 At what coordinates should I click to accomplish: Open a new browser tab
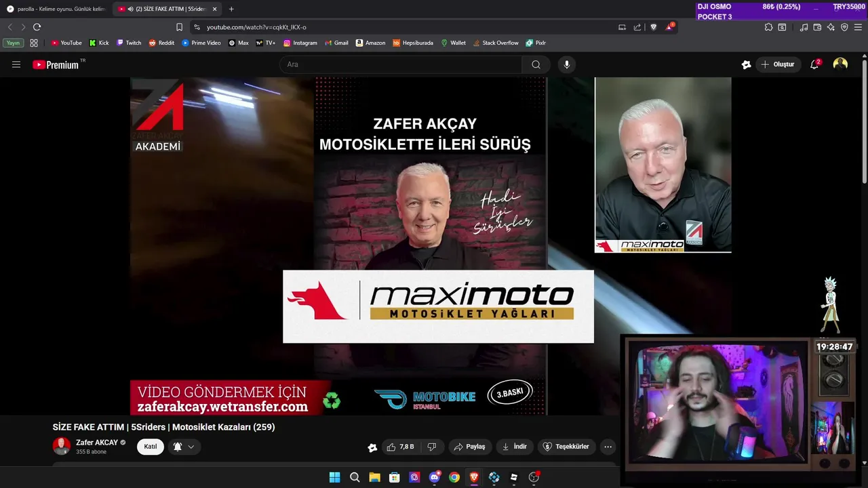231,9
